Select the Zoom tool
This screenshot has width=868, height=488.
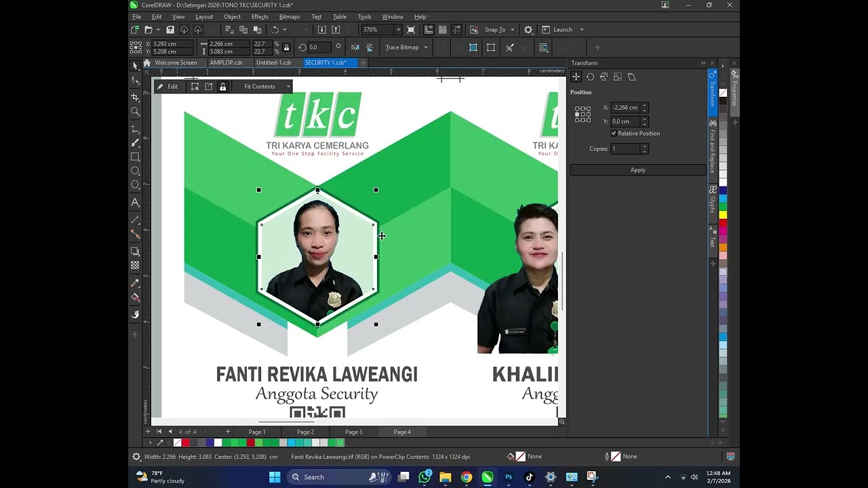tap(135, 112)
